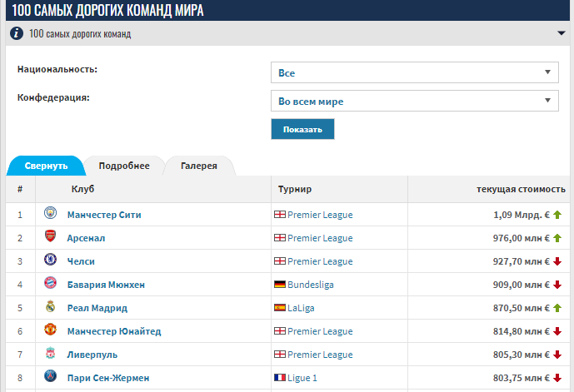574x392 pixels.
Task: Click red down arrow for Челси value
Action: [557, 261]
